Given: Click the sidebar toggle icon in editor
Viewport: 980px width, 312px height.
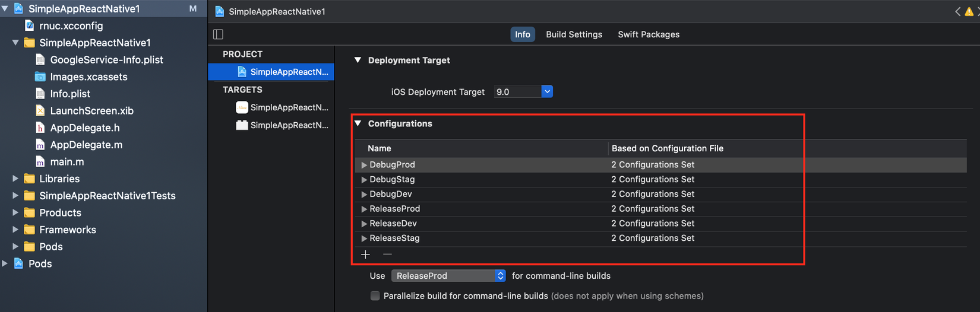Looking at the screenshot, I should (x=218, y=34).
